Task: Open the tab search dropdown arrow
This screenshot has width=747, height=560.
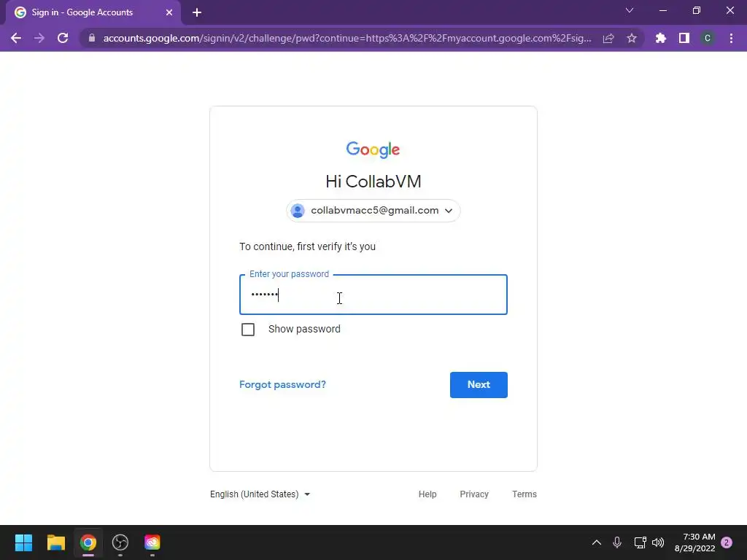Action: click(x=630, y=10)
